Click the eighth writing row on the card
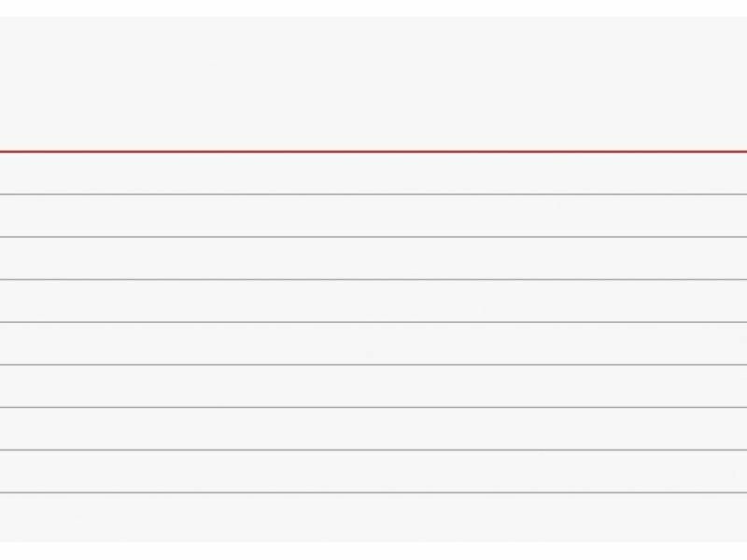 coord(373,471)
